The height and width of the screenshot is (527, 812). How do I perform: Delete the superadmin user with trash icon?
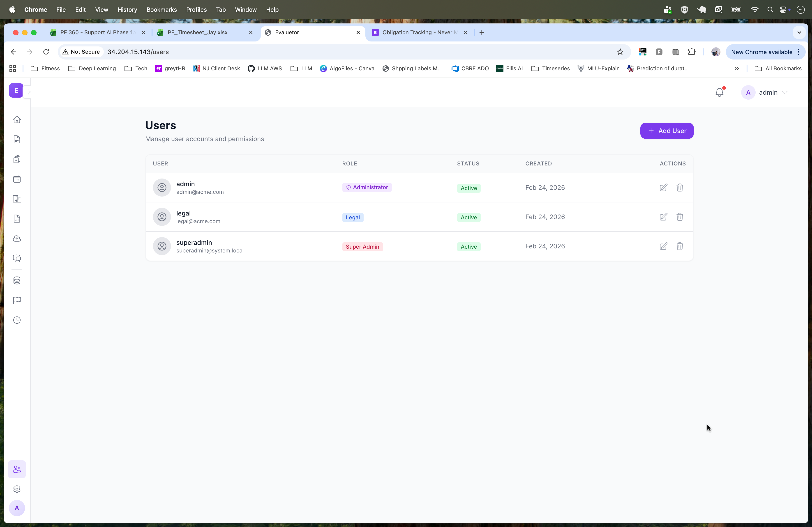pos(680,246)
